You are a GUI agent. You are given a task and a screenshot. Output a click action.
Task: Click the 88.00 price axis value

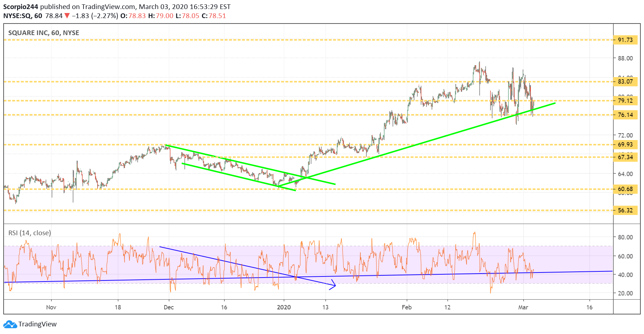coord(625,58)
